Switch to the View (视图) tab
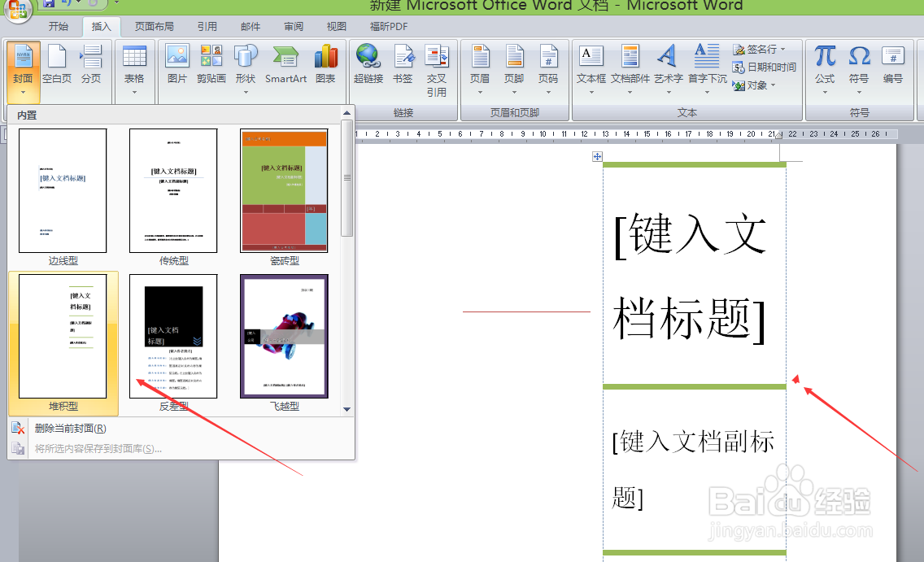 337,27
